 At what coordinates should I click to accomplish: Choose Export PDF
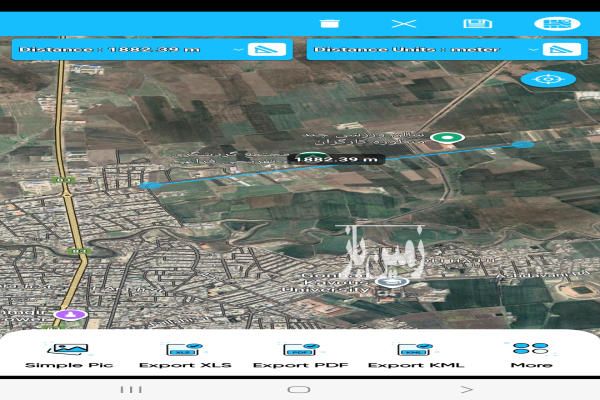[x=300, y=355]
